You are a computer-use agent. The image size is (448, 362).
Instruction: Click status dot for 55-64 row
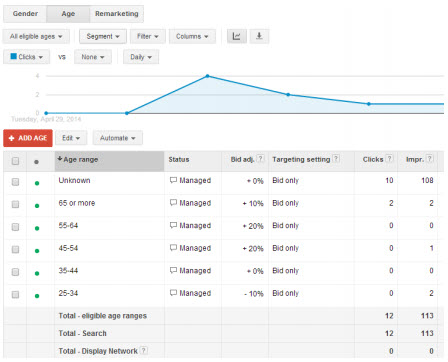[37, 228]
